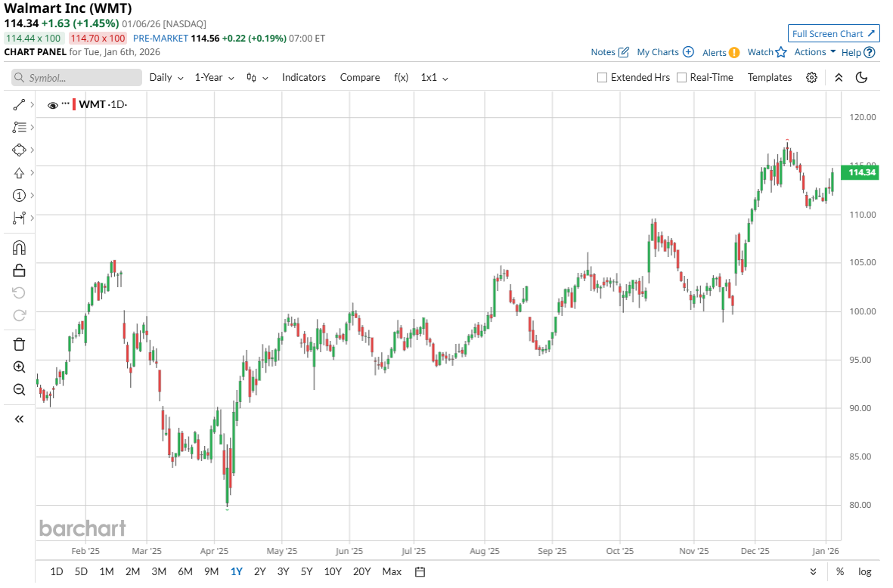This screenshot has width=893, height=588.
Task: Enable the Extended Hrs checkbox
Action: [603, 77]
